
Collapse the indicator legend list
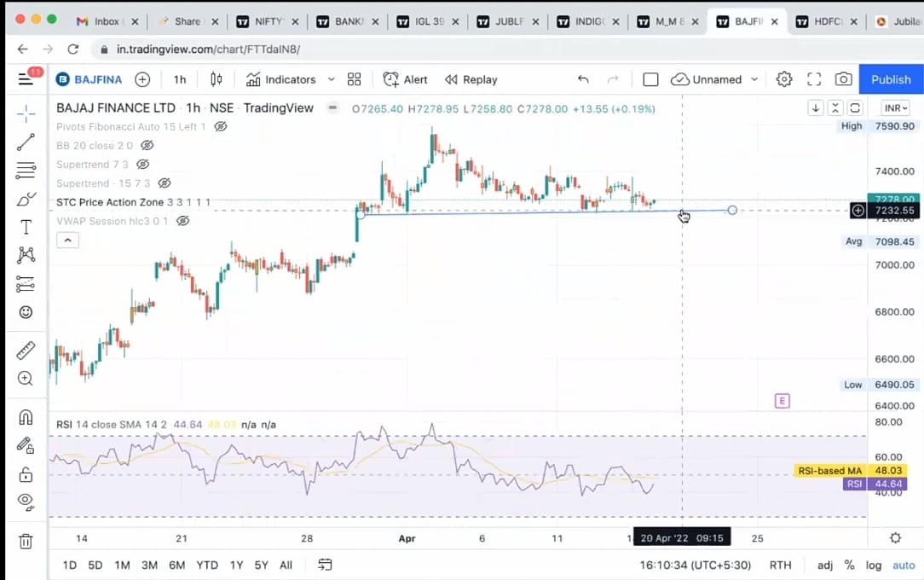point(67,241)
